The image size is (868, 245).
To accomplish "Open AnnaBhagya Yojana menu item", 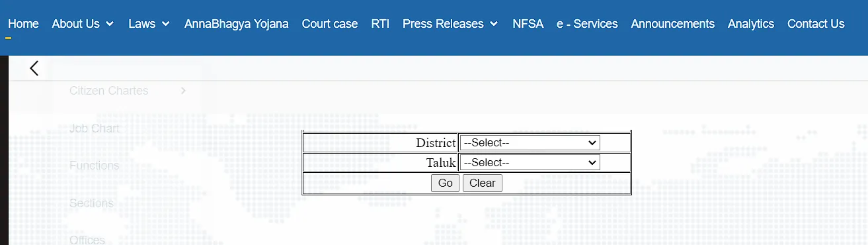I will (237, 24).
